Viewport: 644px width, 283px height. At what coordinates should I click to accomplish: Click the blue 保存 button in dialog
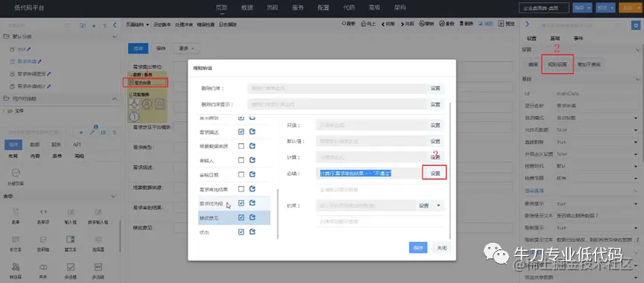(x=418, y=248)
